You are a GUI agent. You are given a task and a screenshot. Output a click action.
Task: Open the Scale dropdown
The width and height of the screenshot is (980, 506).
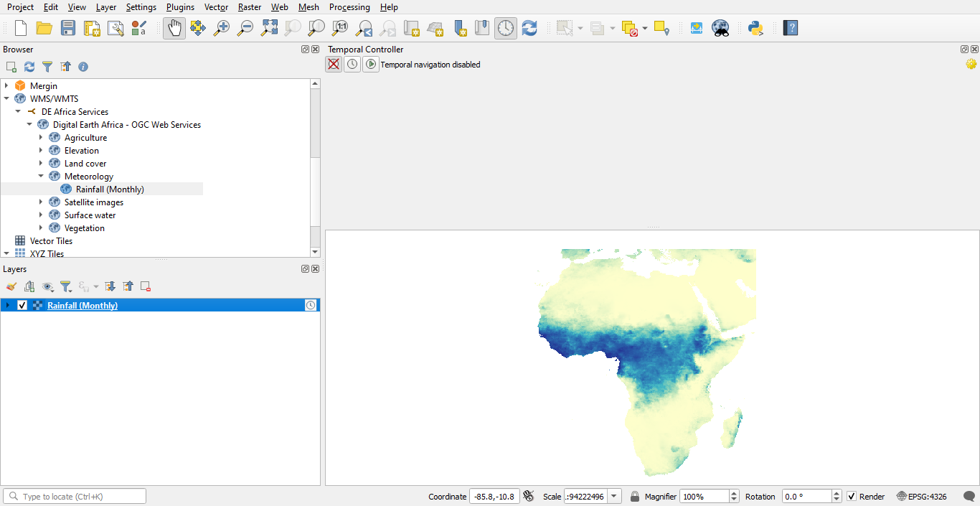click(x=613, y=496)
